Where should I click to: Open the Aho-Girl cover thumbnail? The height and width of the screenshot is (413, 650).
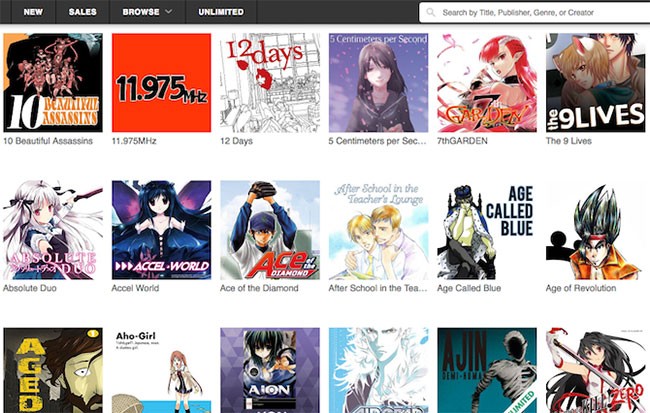pos(161,370)
